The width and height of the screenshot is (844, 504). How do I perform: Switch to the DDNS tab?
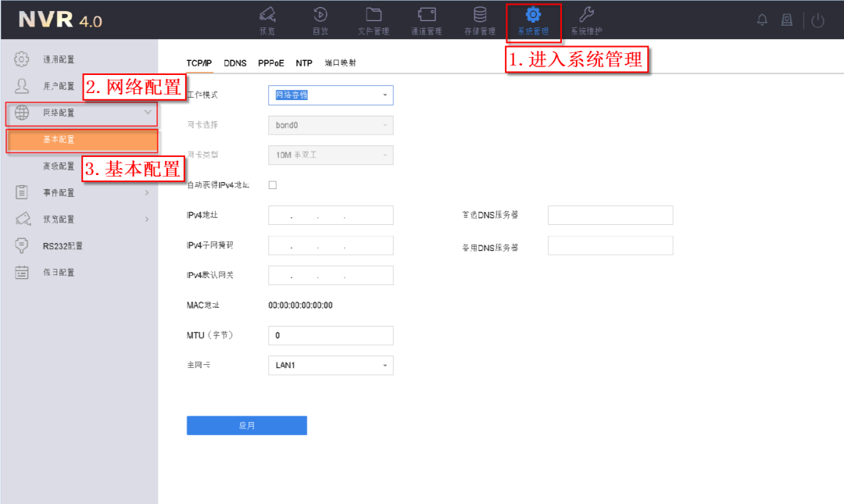click(x=234, y=63)
